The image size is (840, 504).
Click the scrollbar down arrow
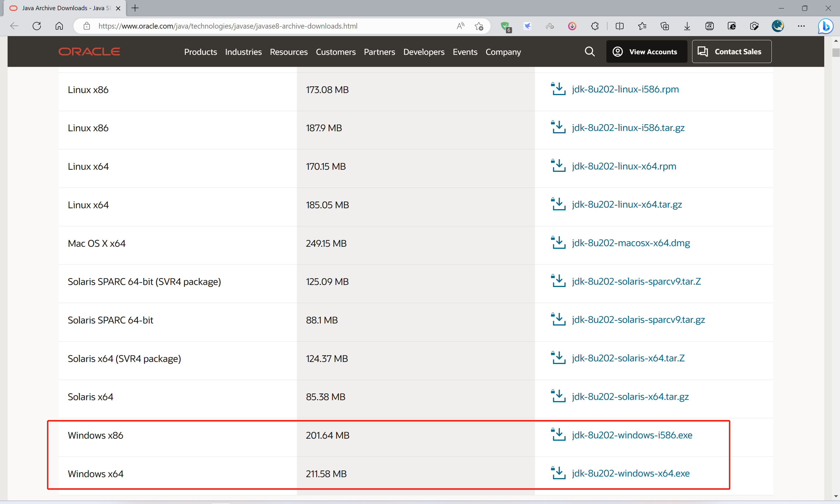(x=836, y=496)
